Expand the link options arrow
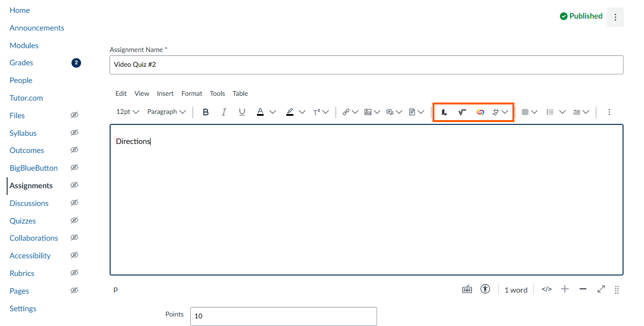 pos(355,112)
